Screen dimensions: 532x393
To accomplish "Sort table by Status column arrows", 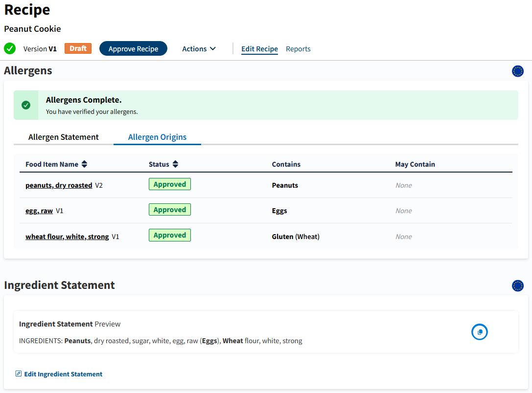I will (175, 164).
